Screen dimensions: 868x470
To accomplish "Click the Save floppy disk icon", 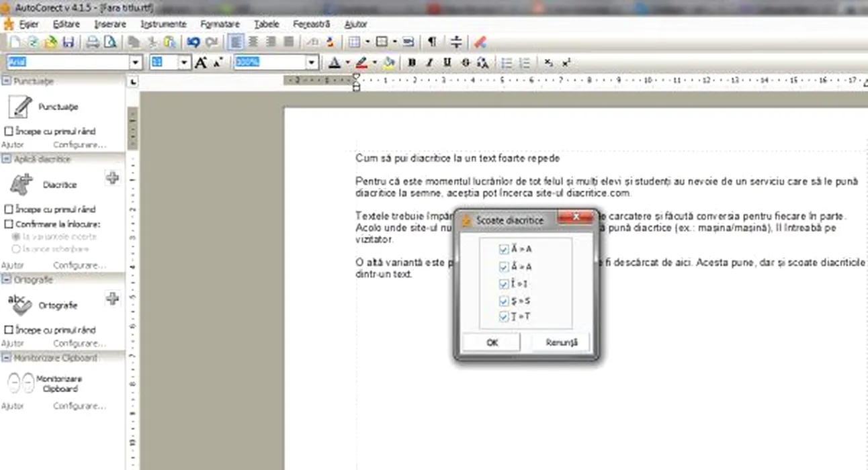I will [x=68, y=42].
